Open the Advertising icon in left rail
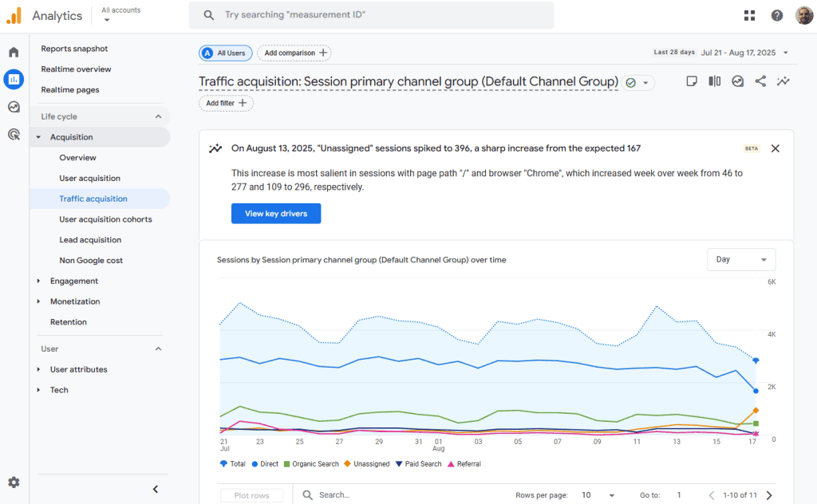This screenshot has width=817, height=504. pyautogui.click(x=14, y=135)
